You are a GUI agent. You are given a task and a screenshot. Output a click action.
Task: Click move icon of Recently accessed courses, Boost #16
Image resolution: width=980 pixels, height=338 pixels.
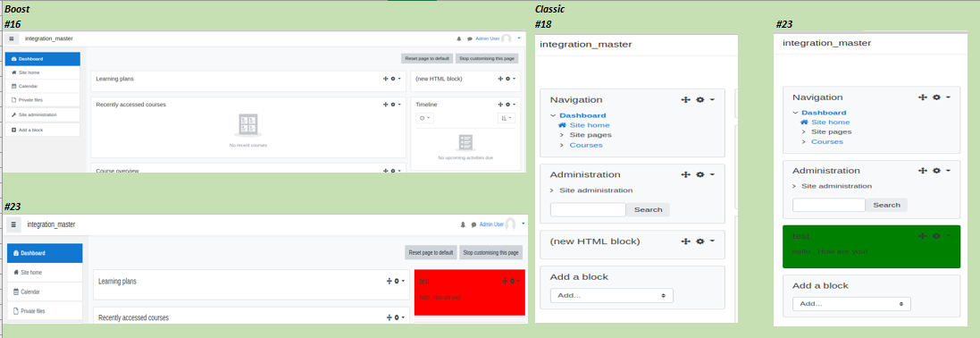[386, 105]
